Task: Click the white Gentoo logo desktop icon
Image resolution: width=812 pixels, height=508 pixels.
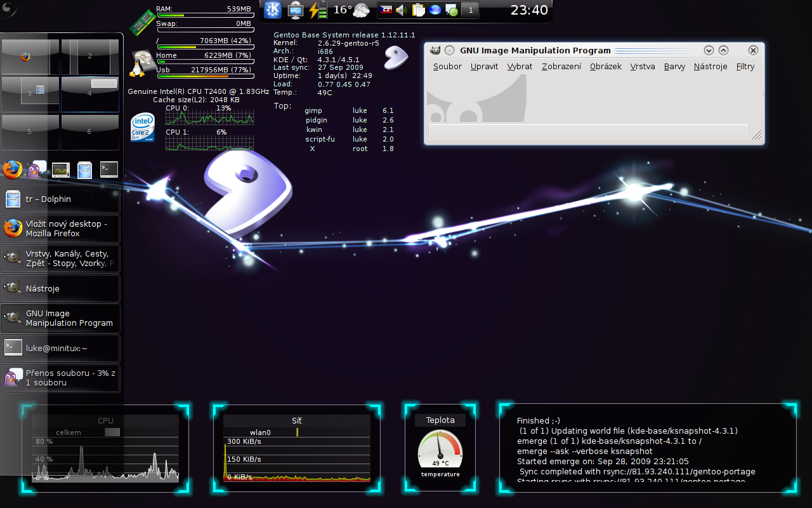Action: coord(396,57)
